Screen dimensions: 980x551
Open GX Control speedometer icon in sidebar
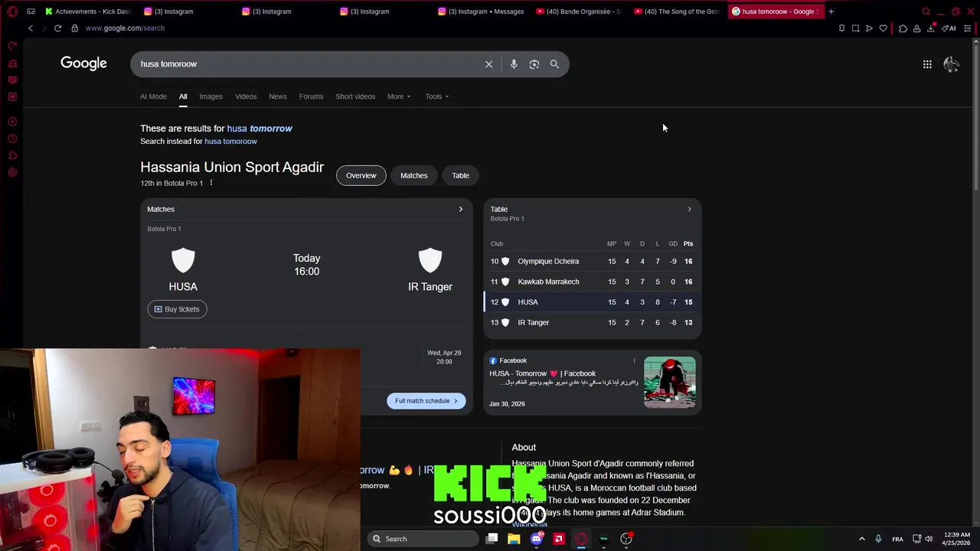coord(12,47)
